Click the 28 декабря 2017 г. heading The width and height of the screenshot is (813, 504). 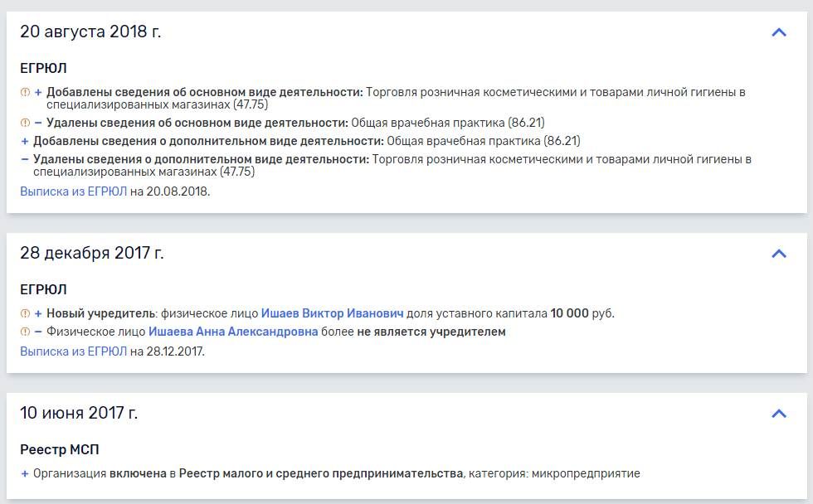pyautogui.click(x=92, y=253)
